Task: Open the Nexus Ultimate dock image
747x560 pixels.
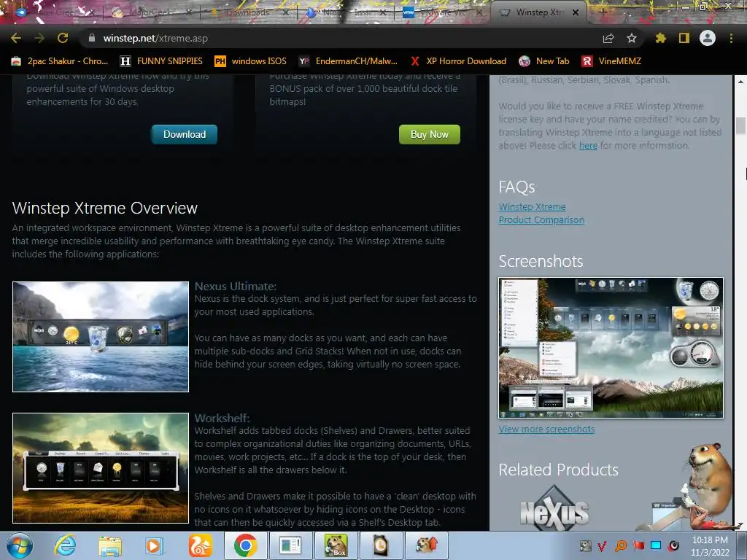Action: coord(101,337)
